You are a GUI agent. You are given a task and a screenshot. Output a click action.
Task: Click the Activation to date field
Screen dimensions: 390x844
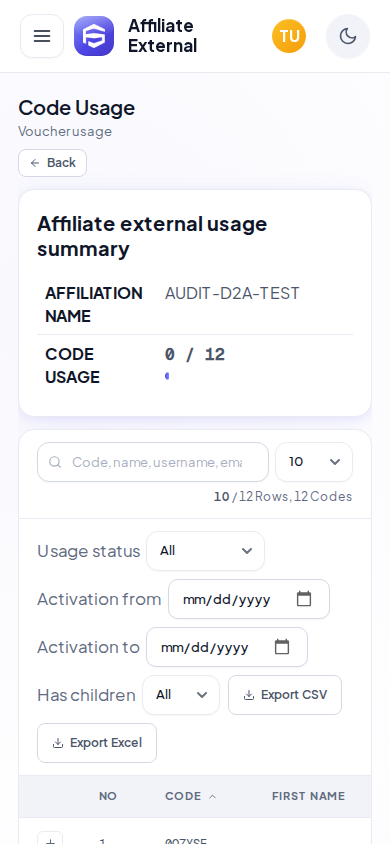[227, 647]
